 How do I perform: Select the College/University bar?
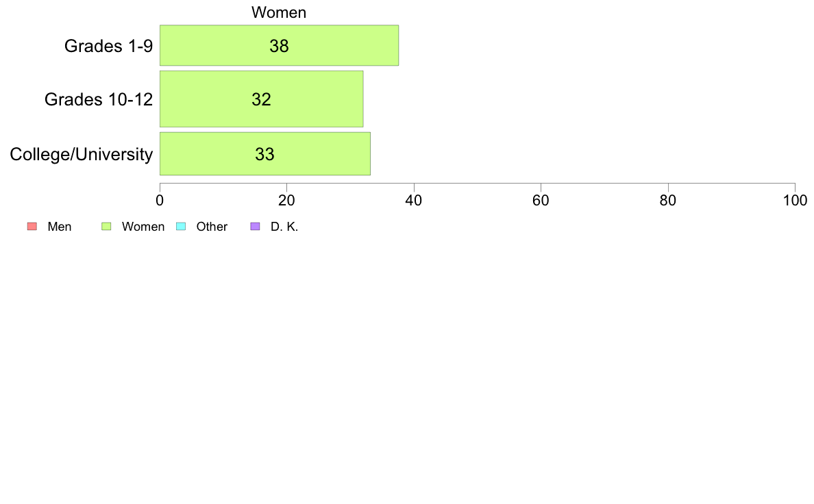tap(264, 153)
